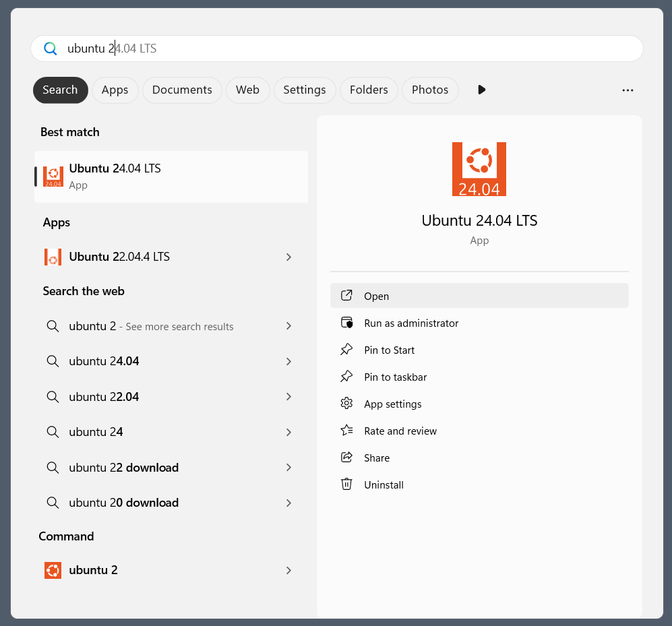This screenshot has width=672, height=626.
Task: Choose Share in the actions list
Action: 479,458
